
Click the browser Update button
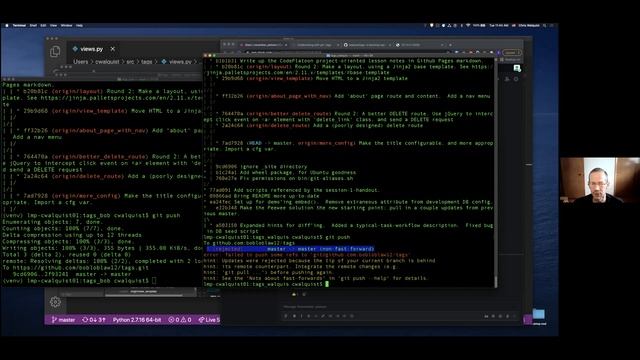(x=511, y=53)
